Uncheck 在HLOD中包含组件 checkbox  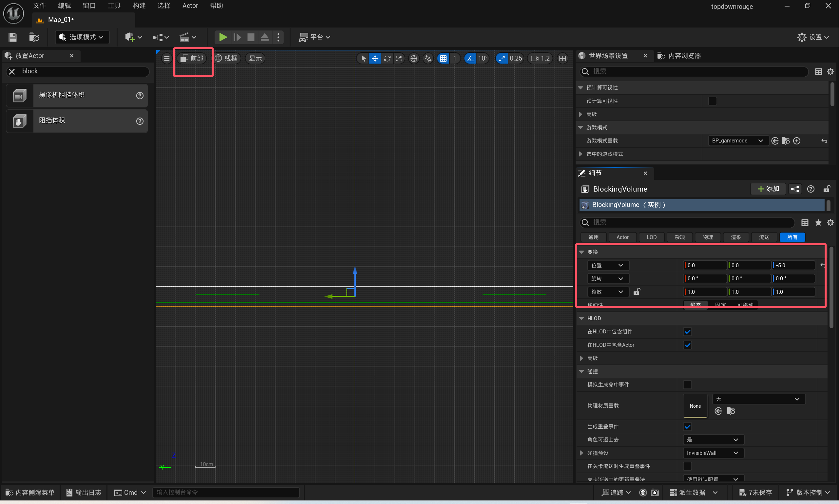[x=688, y=332]
